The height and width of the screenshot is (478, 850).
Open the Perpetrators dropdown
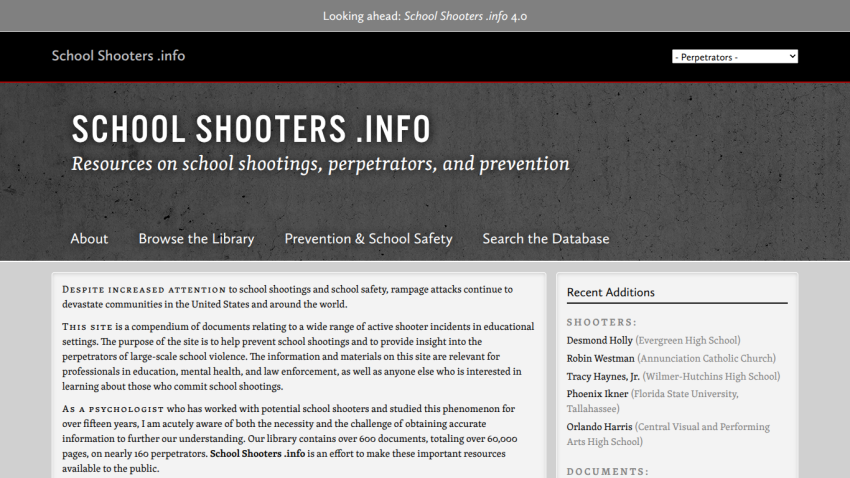(735, 56)
